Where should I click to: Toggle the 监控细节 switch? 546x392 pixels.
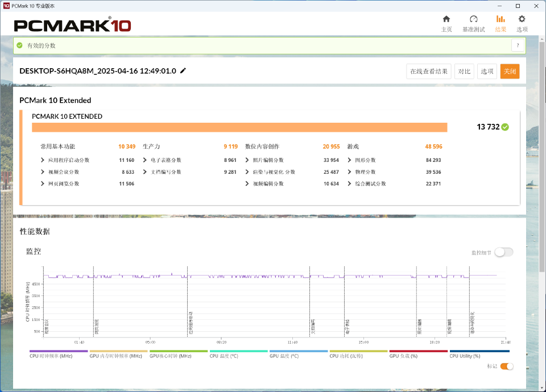click(x=503, y=252)
